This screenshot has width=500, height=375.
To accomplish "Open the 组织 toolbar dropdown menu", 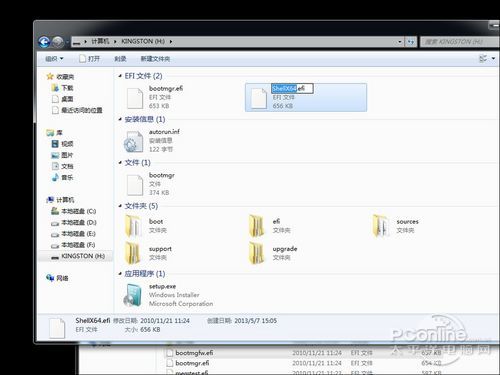I will pos(54,59).
